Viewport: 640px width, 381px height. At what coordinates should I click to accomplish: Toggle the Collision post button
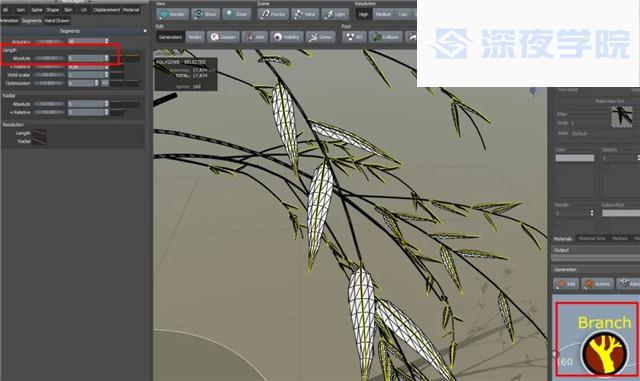pos(386,37)
